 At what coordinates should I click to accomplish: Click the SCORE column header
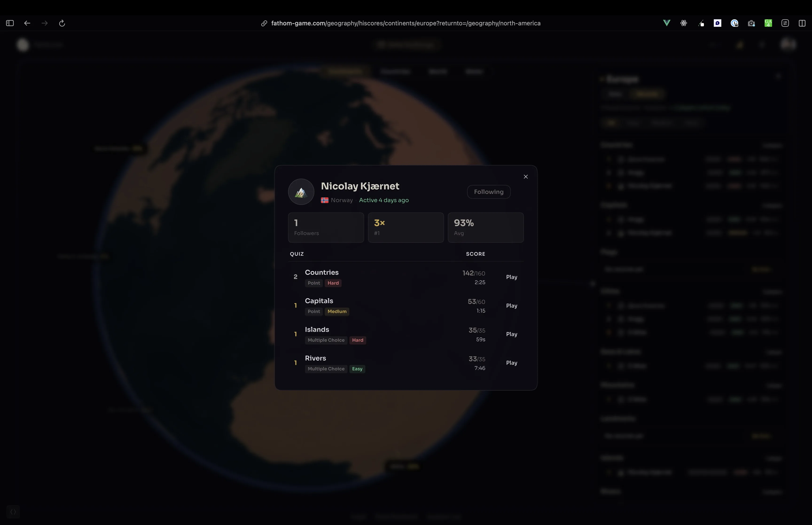coord(475,254)
